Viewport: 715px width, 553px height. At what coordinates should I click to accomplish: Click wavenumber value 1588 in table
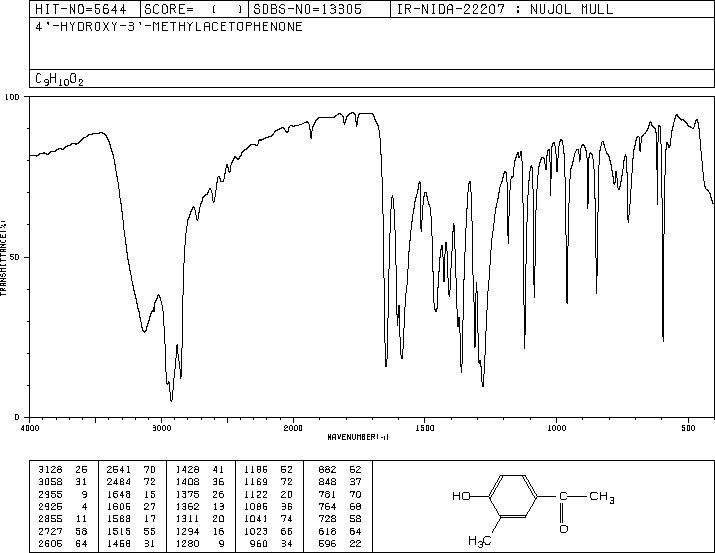tap(119, 519)
